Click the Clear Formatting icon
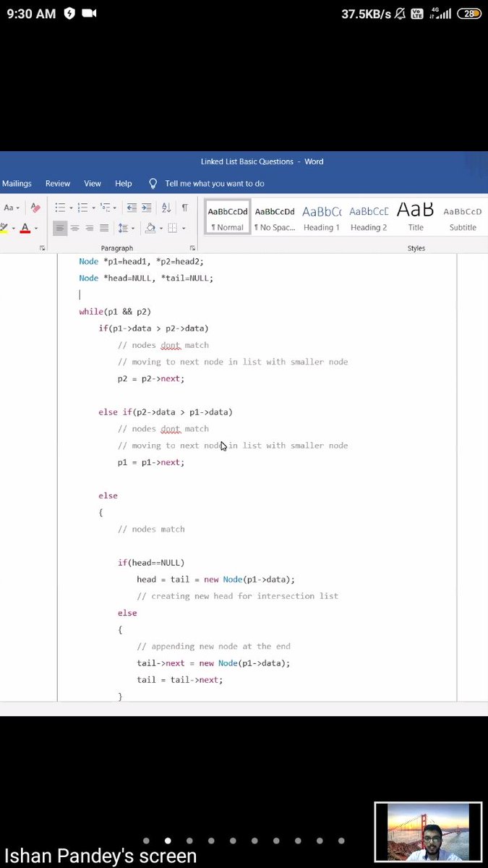The height and width of the screenshot is (868, 488). coord(35,208)
